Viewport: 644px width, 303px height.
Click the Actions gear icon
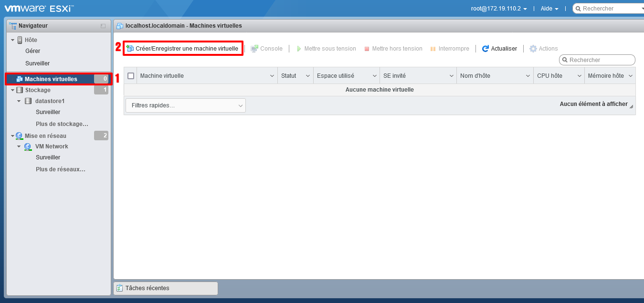tap(533, 49)
